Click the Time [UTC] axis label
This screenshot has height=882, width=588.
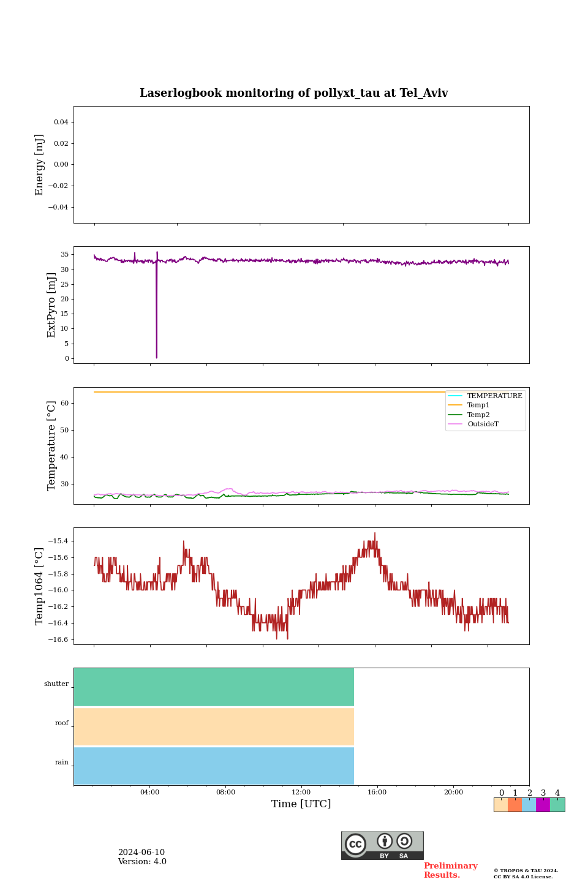coord(301,804)
